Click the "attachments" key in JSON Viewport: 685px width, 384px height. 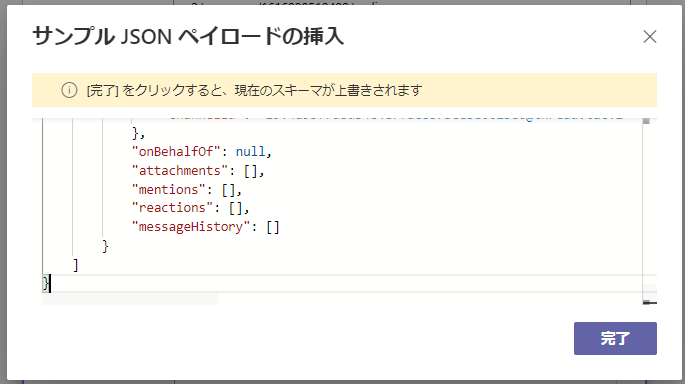click(180, 170)
